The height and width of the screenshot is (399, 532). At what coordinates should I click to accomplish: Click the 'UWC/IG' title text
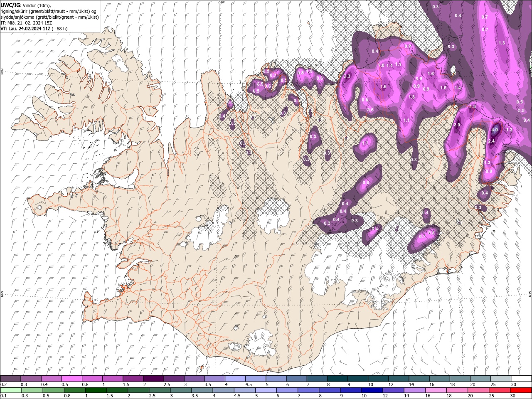pos(10,5)
